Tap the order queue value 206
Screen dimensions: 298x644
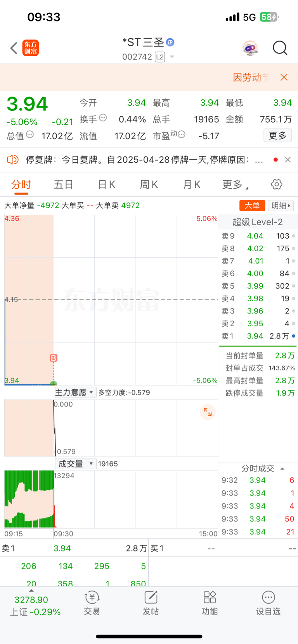coord(29,566)
